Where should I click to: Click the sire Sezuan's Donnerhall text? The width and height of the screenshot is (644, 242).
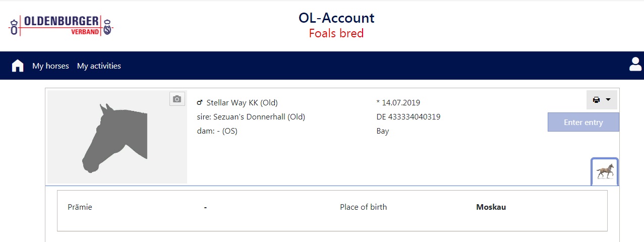251,117
